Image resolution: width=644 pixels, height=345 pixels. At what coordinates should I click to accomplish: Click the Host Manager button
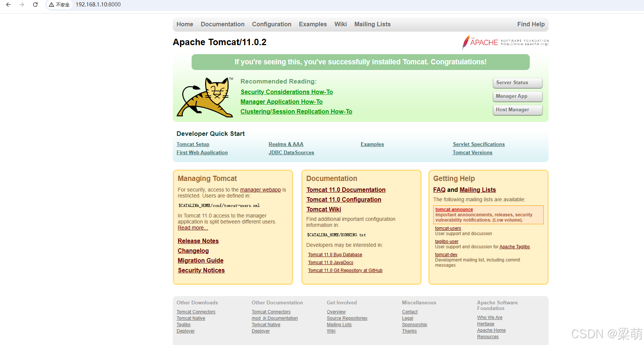pos(517,110)
